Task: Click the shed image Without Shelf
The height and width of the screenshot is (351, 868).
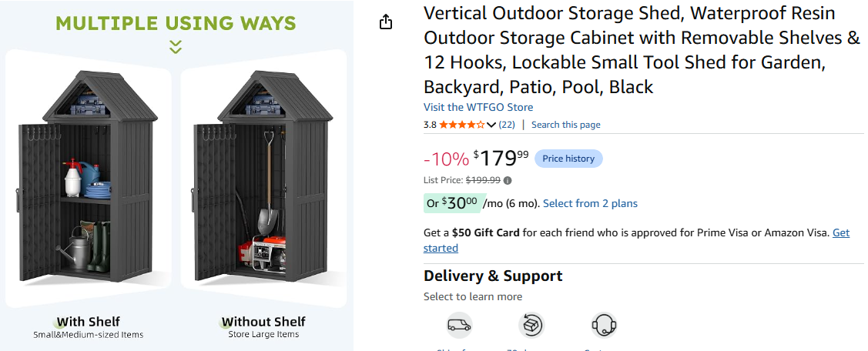Action: 263,176
